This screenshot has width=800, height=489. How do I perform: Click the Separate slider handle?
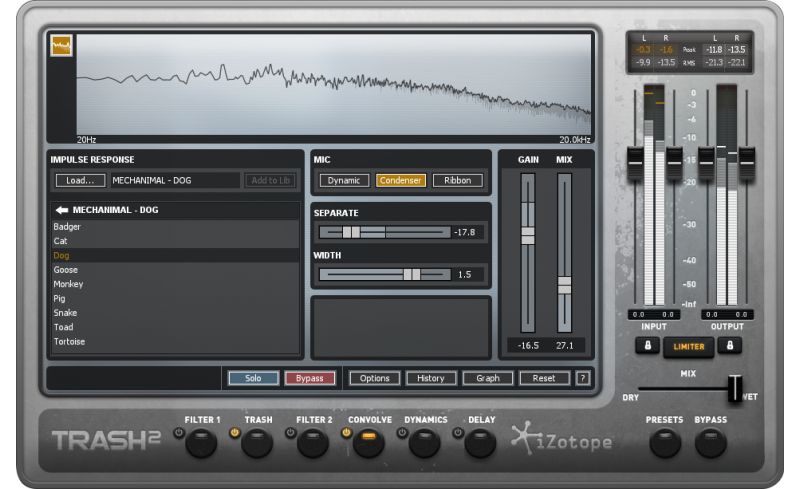(351, 232)
